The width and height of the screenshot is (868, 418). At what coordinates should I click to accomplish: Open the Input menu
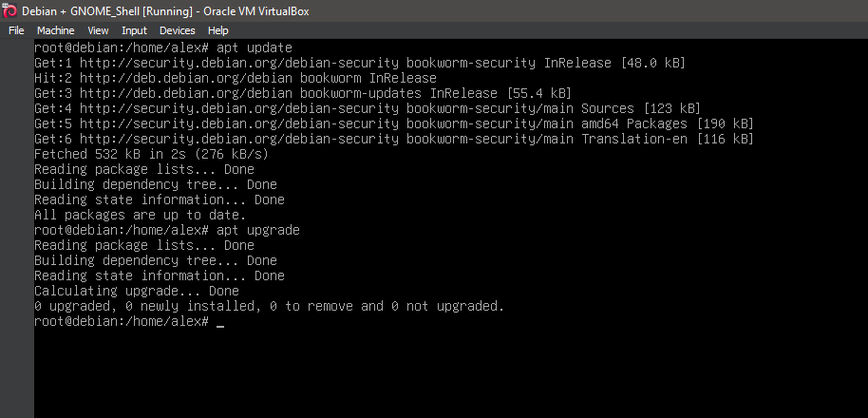pyautogui.click(x=134, y=30)
